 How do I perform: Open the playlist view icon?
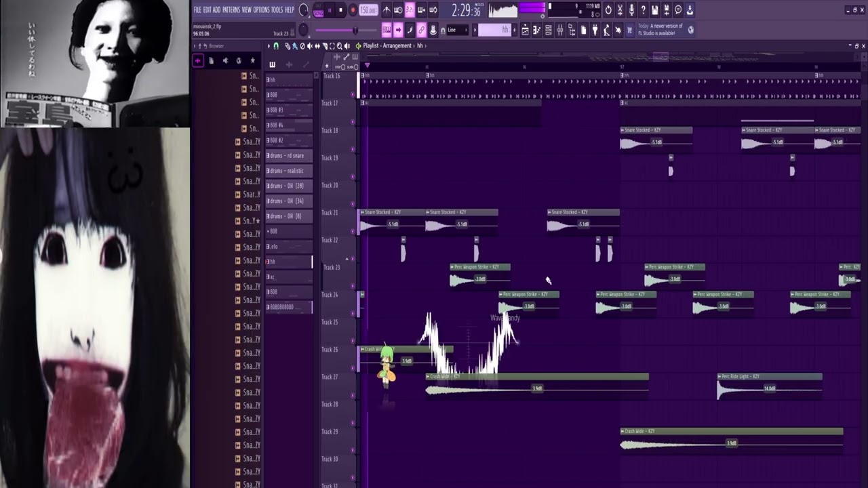[525, 30]
